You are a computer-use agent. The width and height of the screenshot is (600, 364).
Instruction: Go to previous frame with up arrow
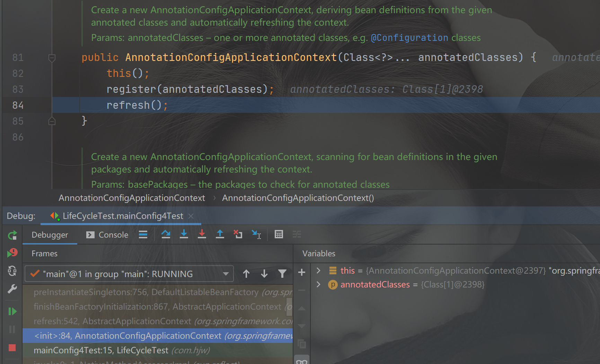(x=246, y=274)
